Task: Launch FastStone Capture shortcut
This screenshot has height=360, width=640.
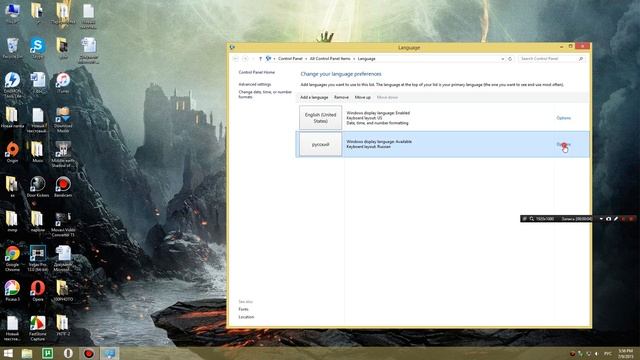Action: pyautogui.click(x=38, y=328)
